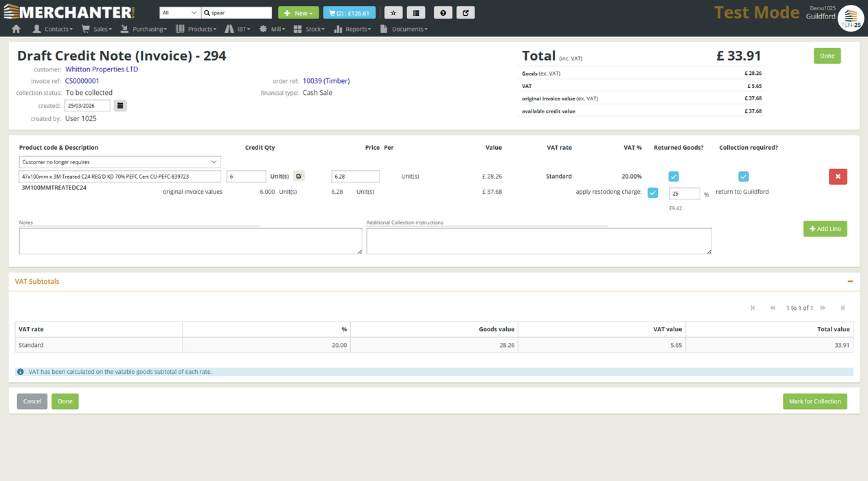Image resolution: width=868 pixels, height=481 pixels.
Task: Click the £9.42 restocking charge amount
Action: (x=676, y=208)
